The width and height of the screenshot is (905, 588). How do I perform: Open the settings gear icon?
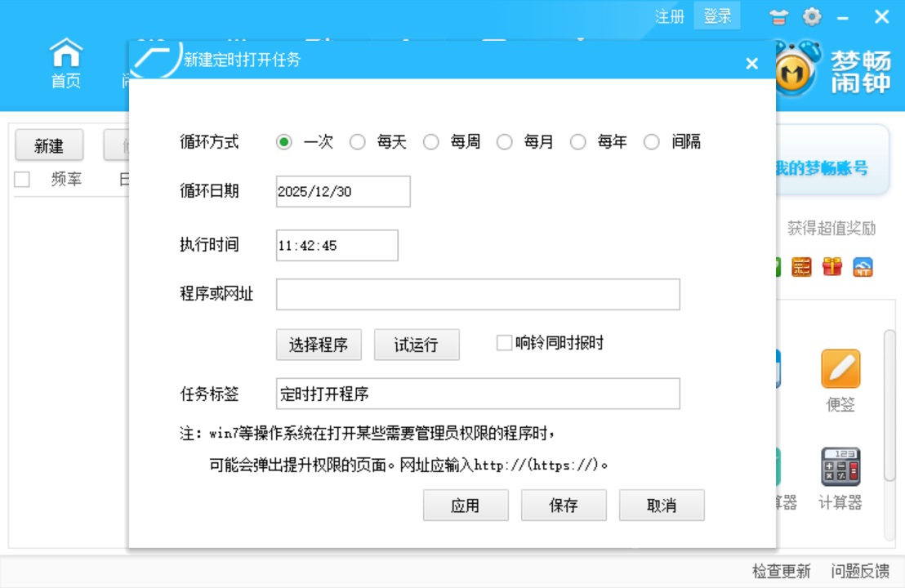pyautogui.click(x=812, y=16)
